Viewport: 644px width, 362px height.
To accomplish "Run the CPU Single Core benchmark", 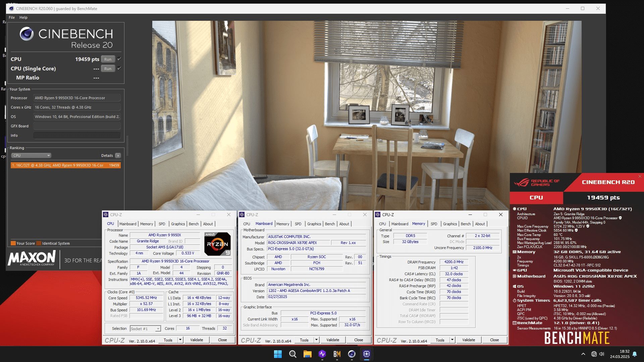I will coord(108,69).
